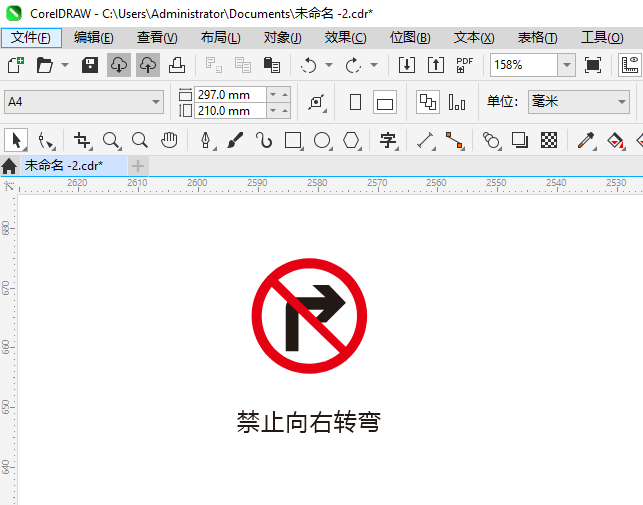
Task: Select the Transparency checkerboard tool
Action: pyautogui.click(x=549, y=140)
